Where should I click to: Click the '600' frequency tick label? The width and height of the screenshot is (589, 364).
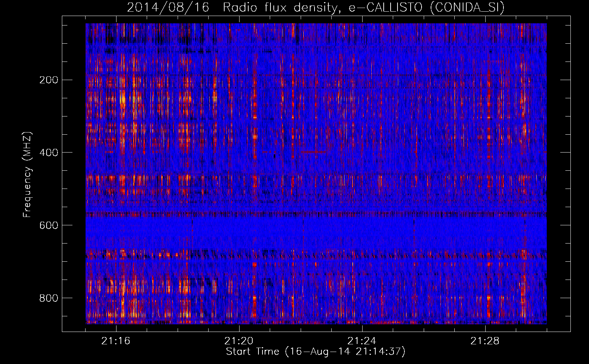tap(48, 225)
